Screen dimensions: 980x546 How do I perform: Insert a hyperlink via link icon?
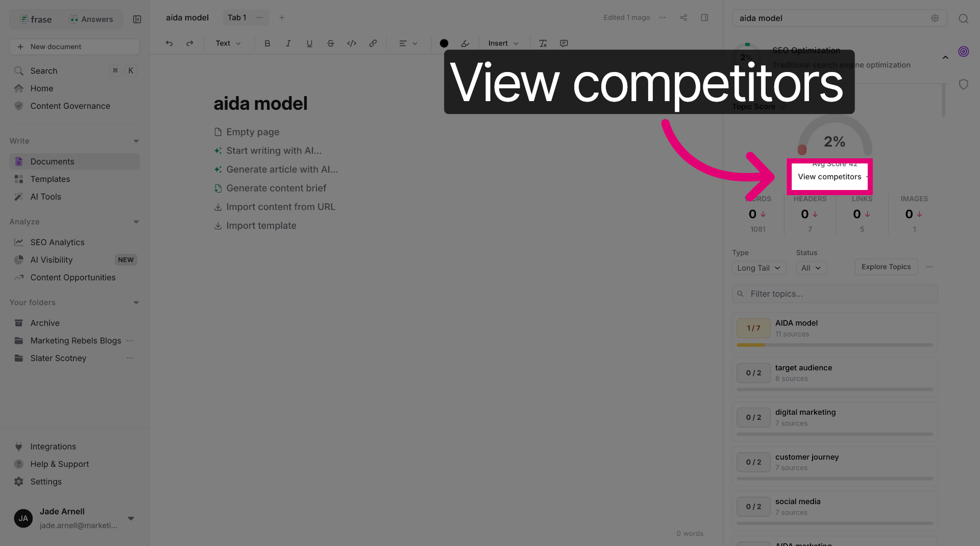coord(373,43)
